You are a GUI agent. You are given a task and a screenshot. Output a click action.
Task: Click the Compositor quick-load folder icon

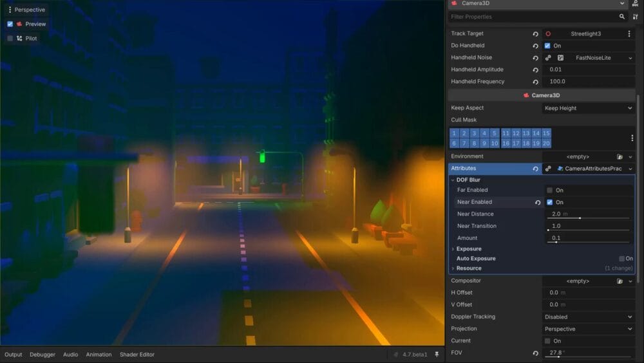pos(620,281)
